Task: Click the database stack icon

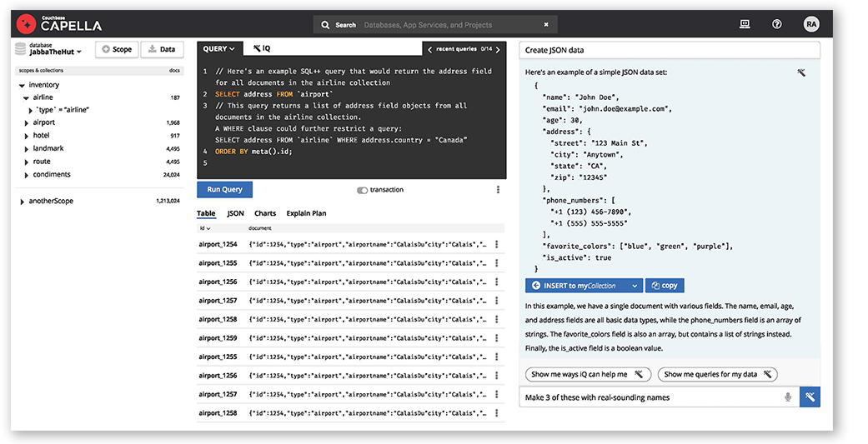Action: pos(21,48)
